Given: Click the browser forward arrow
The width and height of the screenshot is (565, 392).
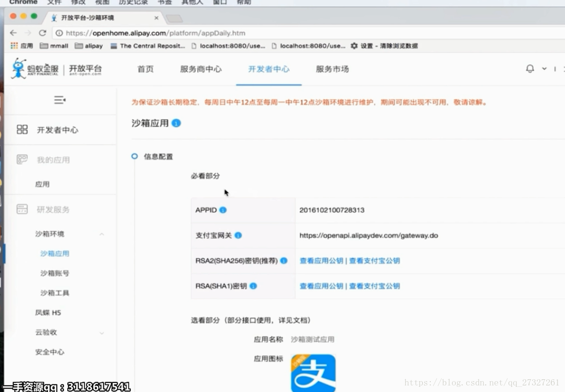Looking at the screenshot, I should pos(28,33).
